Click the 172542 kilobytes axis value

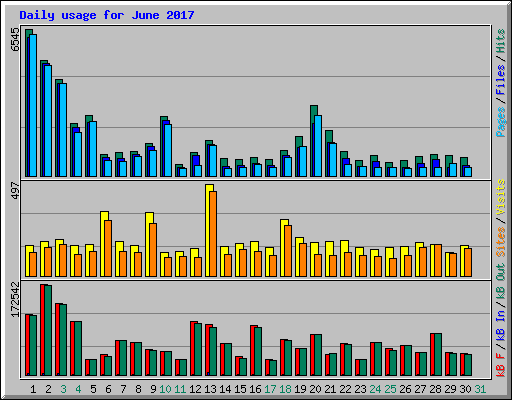(x=15, y=299)
